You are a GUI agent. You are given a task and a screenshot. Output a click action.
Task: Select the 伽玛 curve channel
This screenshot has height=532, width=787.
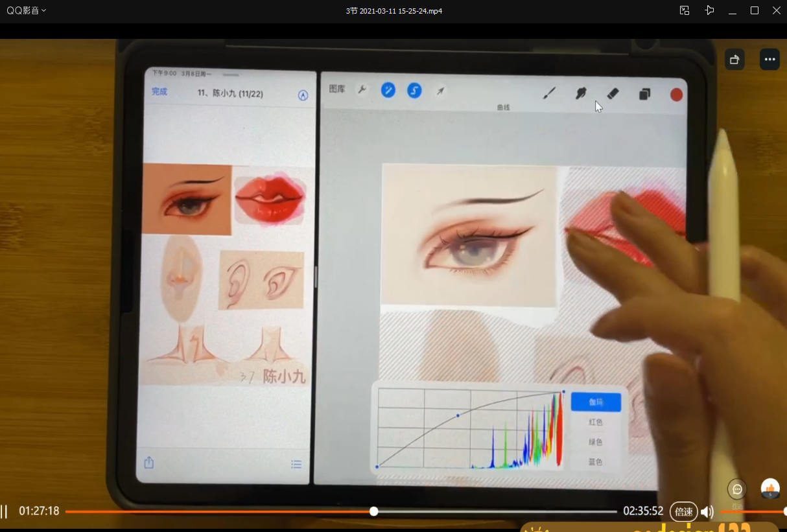point(596,402)
